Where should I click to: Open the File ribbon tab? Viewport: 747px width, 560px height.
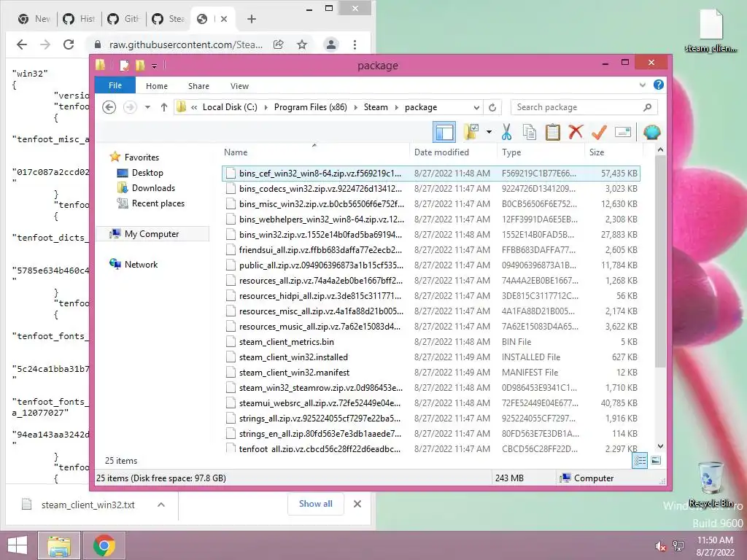pyautogui.click(x=115, y=85)
